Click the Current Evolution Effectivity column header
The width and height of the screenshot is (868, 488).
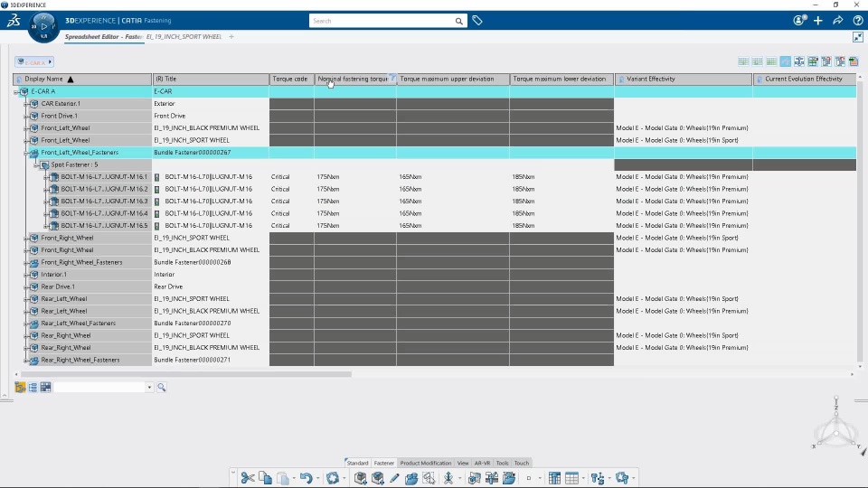[805, 80]
